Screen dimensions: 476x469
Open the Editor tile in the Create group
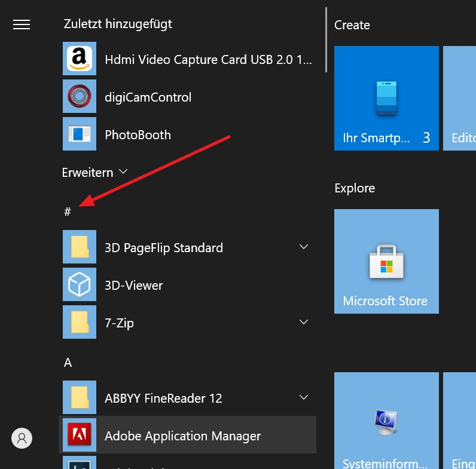pyautogui.click(x=460, y=99)
